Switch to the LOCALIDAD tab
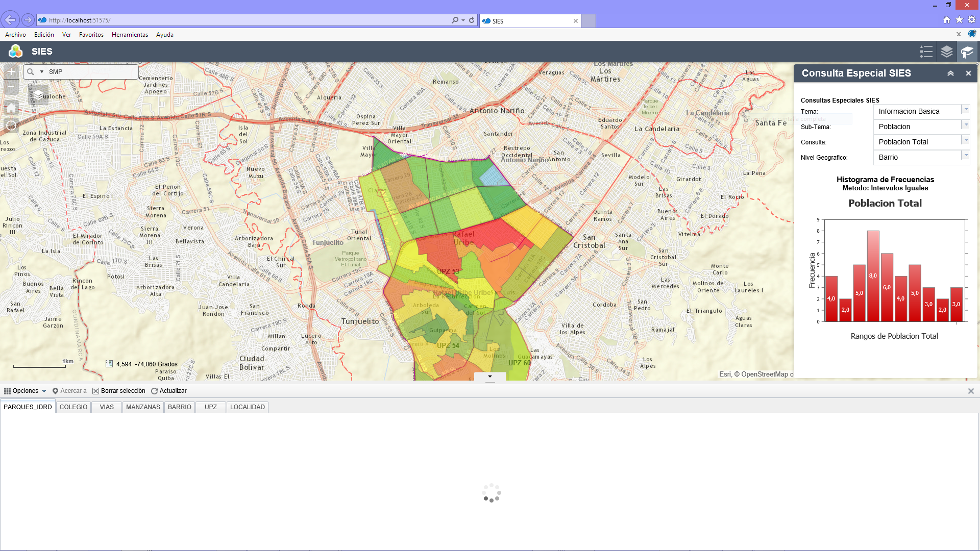Image resolution: width=980 pixels, height=551 pixels. coord(248,407)
